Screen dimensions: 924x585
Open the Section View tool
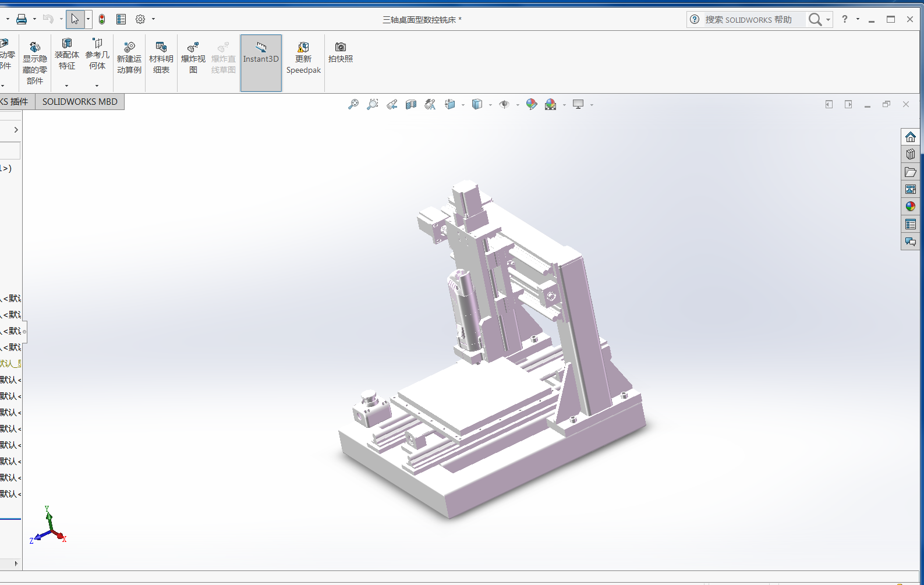[411, 105]
